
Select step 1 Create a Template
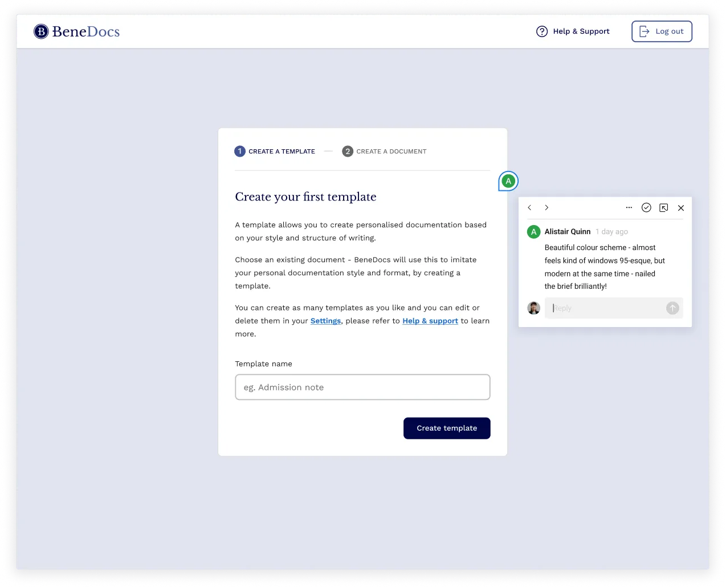(x=275, y=151)
